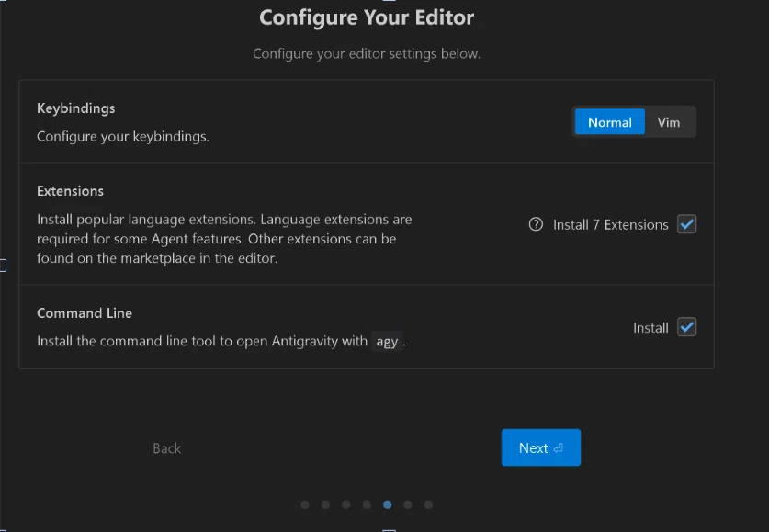
Task: Select the second pagination dot
Action: [x=325, y=504]
